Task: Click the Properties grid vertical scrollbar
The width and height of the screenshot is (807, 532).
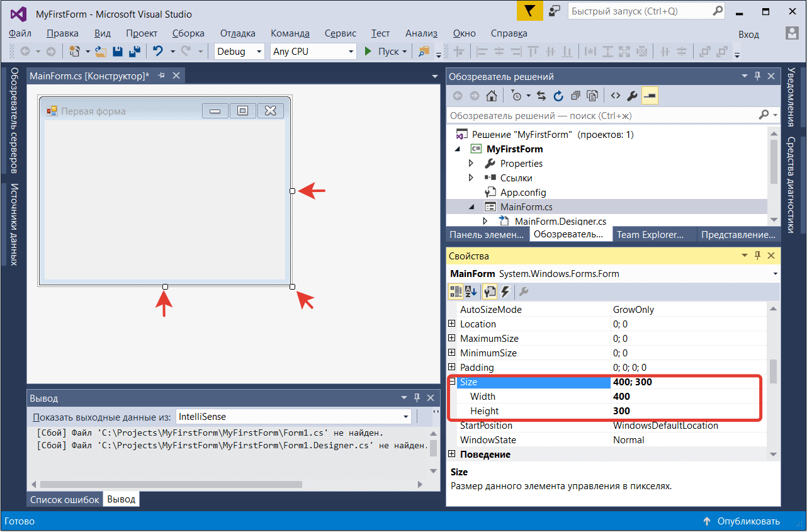Action: (774, 371)
